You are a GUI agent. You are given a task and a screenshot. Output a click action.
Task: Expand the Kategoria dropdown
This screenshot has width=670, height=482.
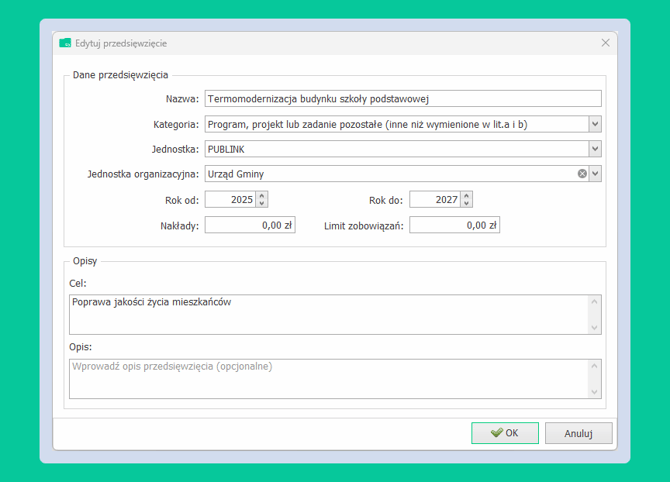point(595,124)
